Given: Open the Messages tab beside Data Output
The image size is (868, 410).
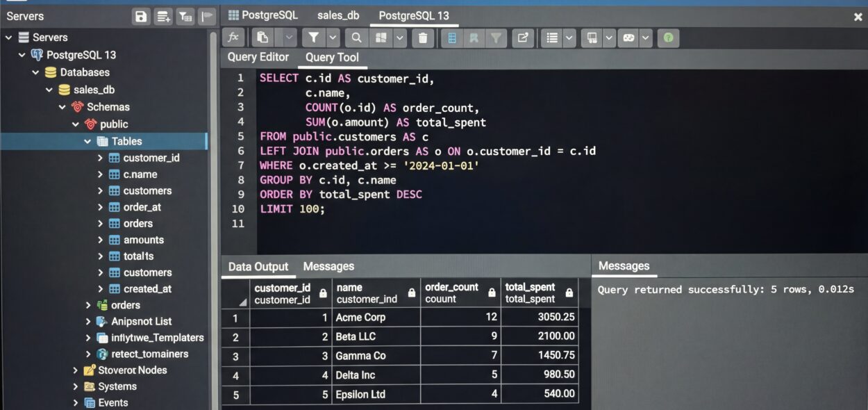Looking at the screenshot, I should (x=328, y=266).
